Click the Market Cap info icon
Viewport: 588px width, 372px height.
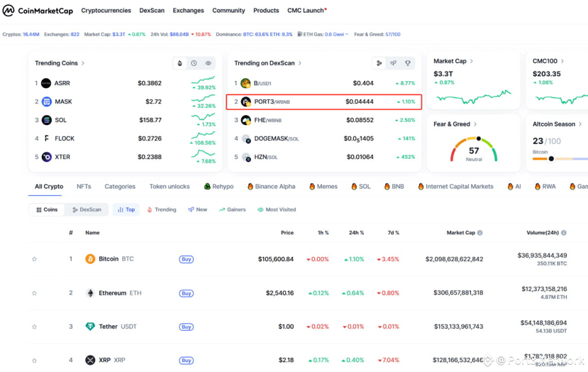[x=480, y=233]
